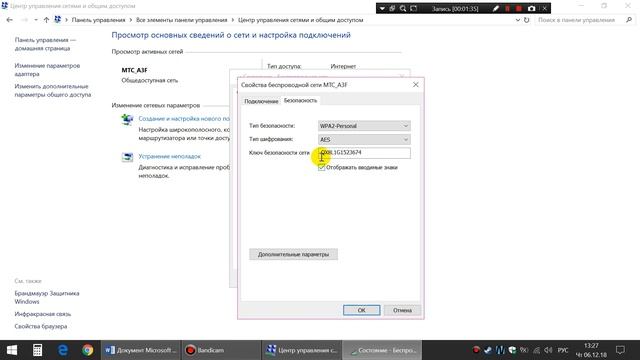The width and height of the screenshot is (640, 360).
Task: Uncheck 'Отображать вводимые знаки' checkbox
Action: pyautogui.click(x=322, y=167)
